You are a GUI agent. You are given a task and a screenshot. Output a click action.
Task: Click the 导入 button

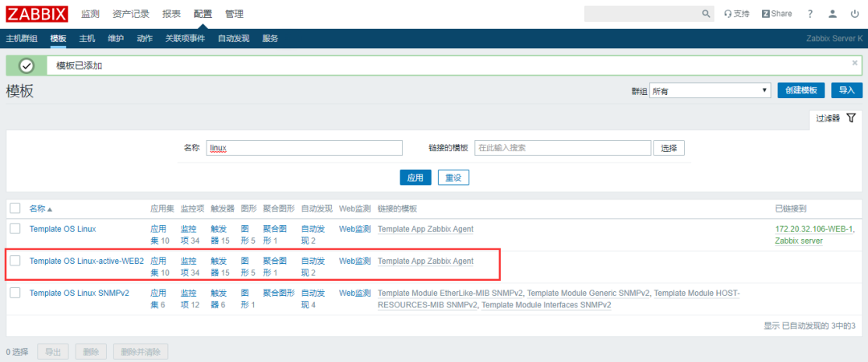847,90
